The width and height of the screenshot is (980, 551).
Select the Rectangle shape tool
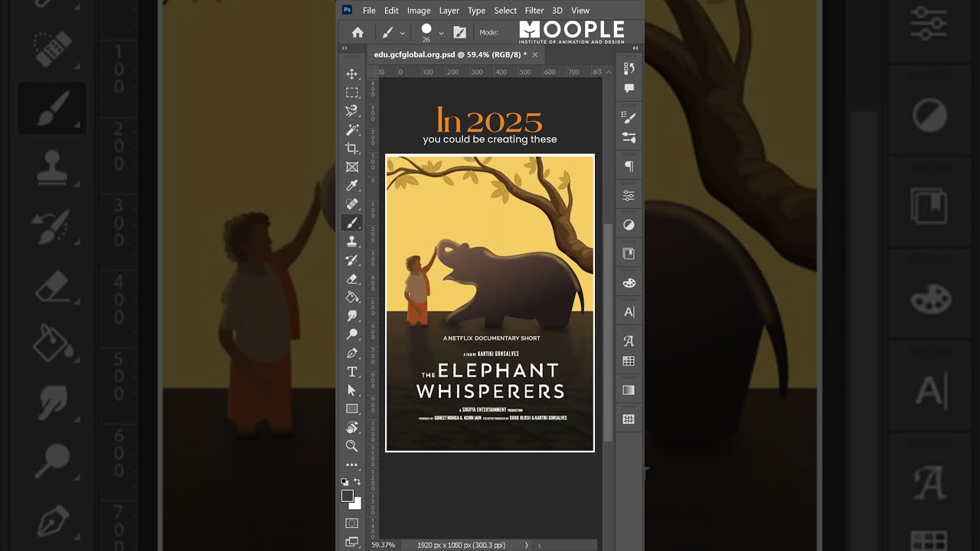[x=352, y=409]
